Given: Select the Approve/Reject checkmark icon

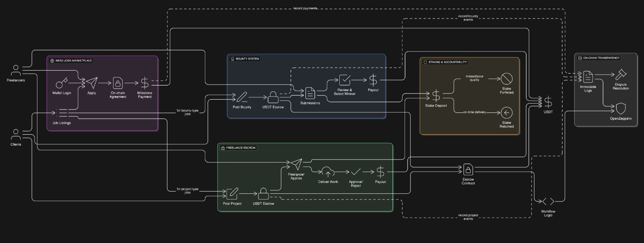Looking at the screenshot, I should pos(355,172).
